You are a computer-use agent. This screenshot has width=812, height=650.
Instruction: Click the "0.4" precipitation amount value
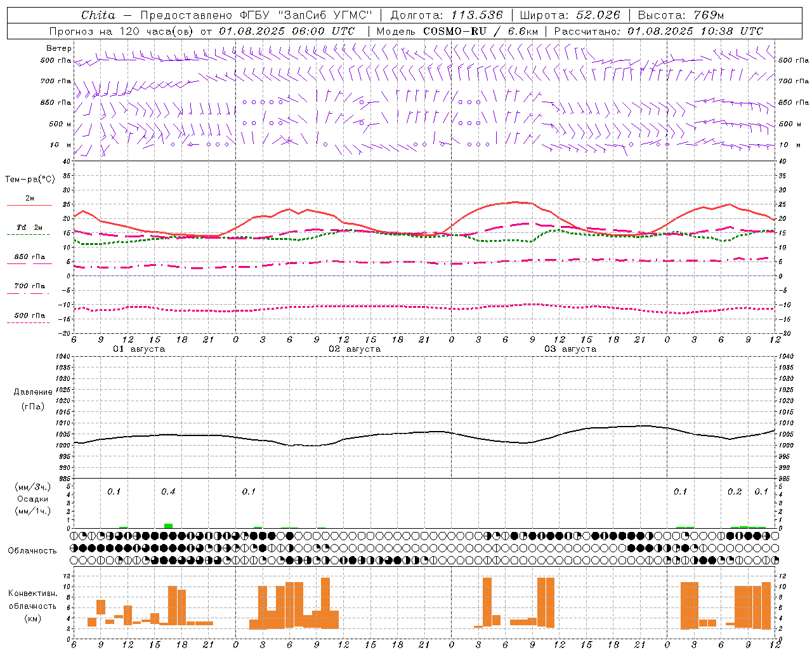coord(168,492)
